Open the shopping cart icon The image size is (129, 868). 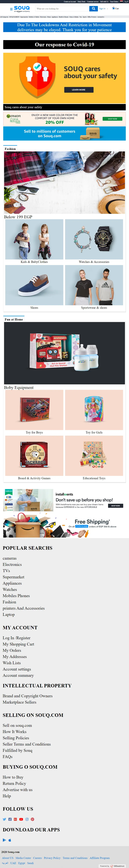[114, 8]
